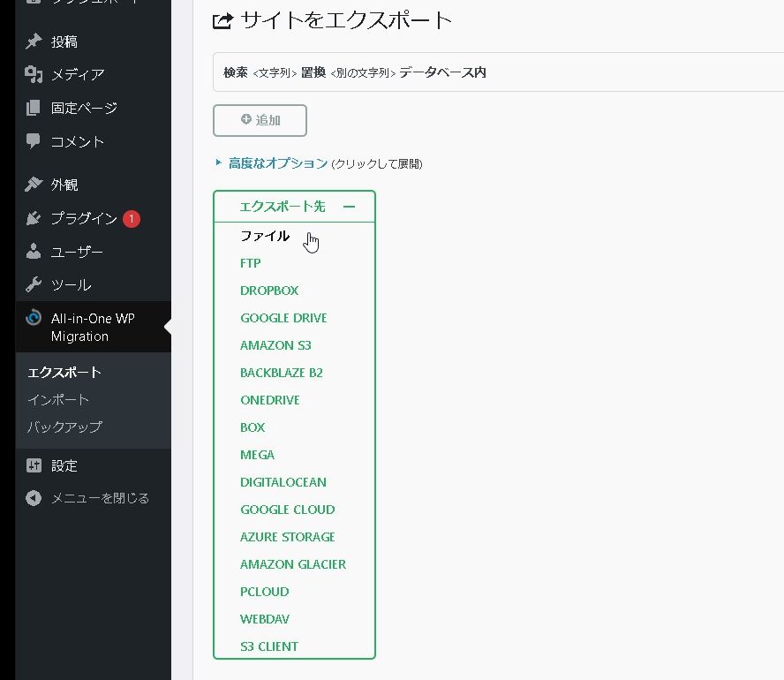The width and height of the screenshot is (784, 680).
Task: Click the user icon beside ユーザー
Action: (x=34, y=252)
